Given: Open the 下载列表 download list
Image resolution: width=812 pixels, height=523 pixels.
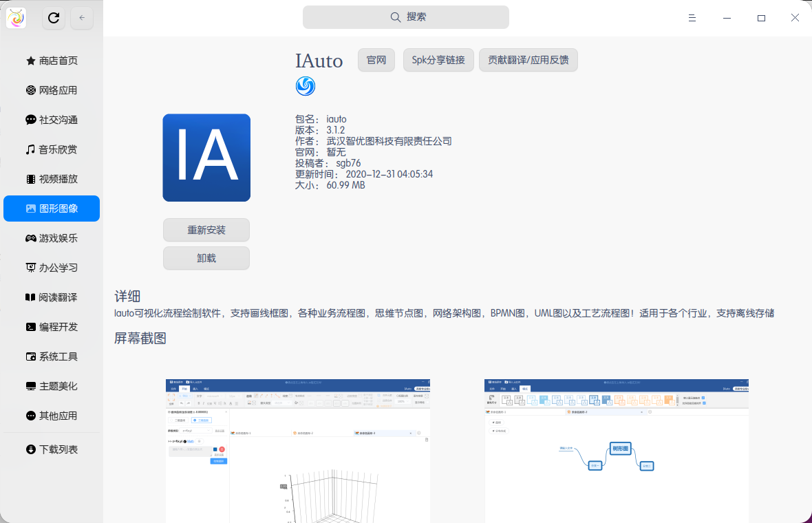Looking at the screenshot, I should 52,449.
